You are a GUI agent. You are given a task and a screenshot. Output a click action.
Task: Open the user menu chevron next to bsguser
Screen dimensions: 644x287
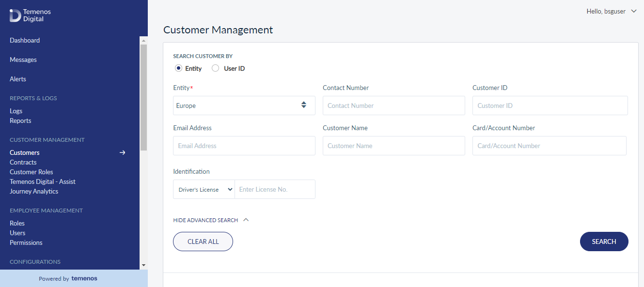pyautogui.click(x=634, y=11)
